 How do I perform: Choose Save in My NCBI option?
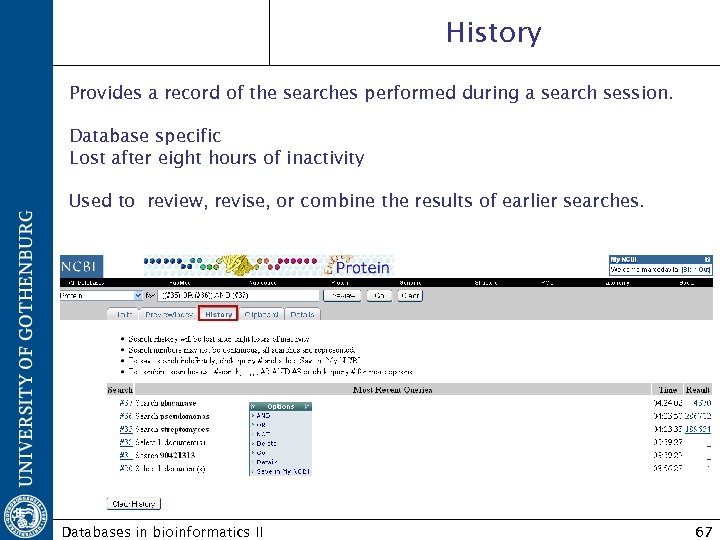pyautogui.click(x=283, y=472)
